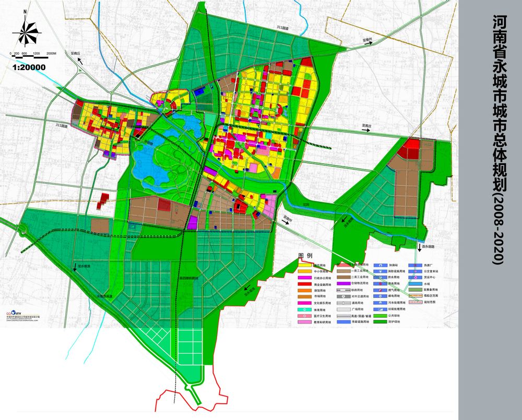Viewport: 522px width, 420px height.
Task: Click the water supply (供水用地) legend icon
Action: pos(382,278)
